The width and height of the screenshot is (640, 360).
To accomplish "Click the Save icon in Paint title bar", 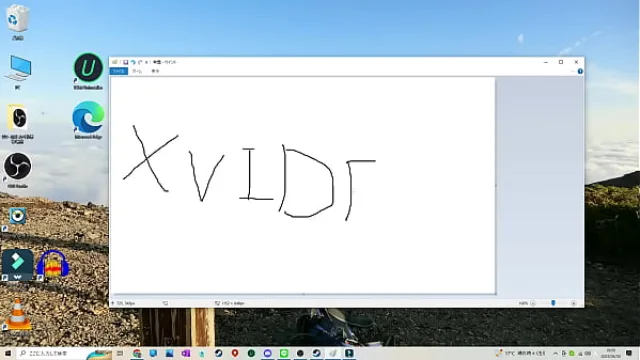I will [126, 62].
